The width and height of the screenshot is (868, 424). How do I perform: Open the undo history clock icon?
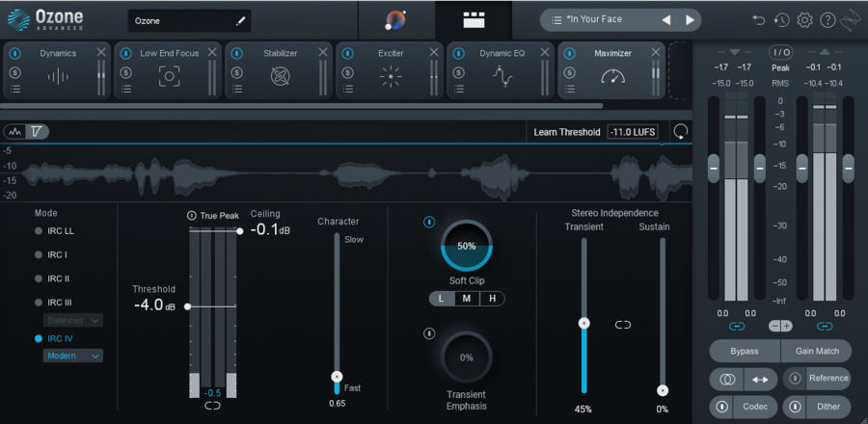(x=781, y=20)
